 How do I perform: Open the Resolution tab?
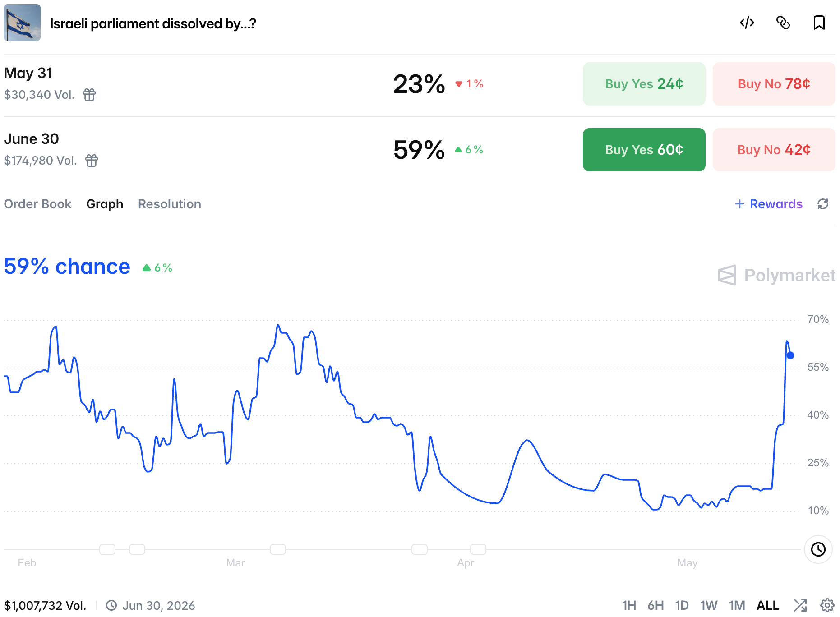pos(170,204)
